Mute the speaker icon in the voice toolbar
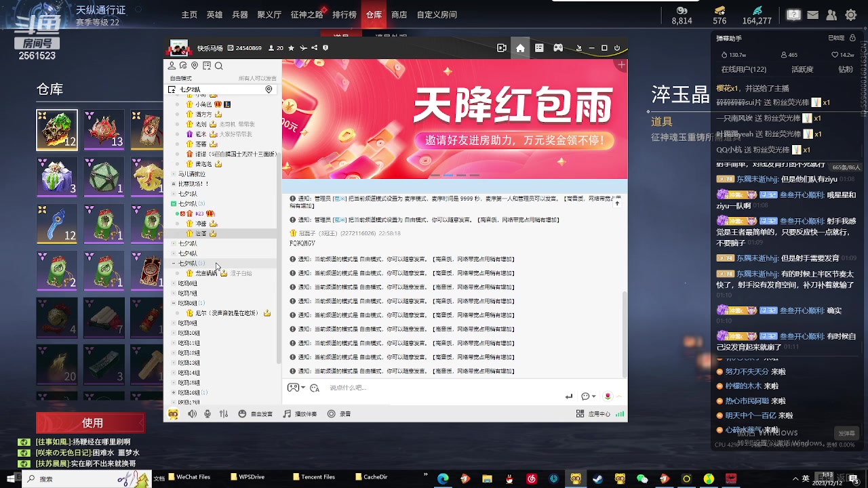The height and width of the screenshot is (488, 868). point(192,413)
